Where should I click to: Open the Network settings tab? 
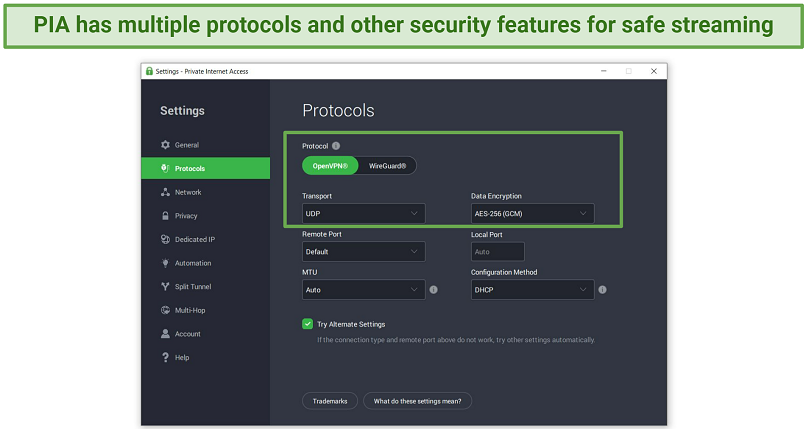tap(206, 192)
